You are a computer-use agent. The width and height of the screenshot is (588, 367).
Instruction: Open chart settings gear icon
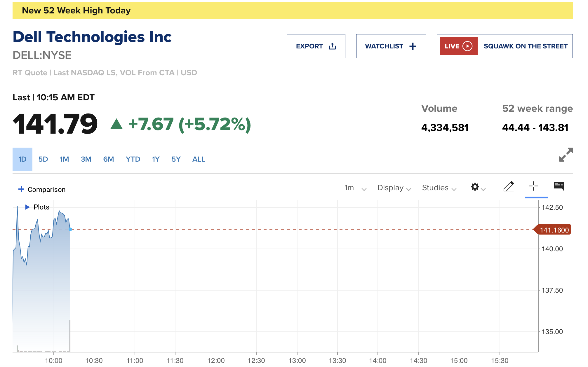point(475,187)
